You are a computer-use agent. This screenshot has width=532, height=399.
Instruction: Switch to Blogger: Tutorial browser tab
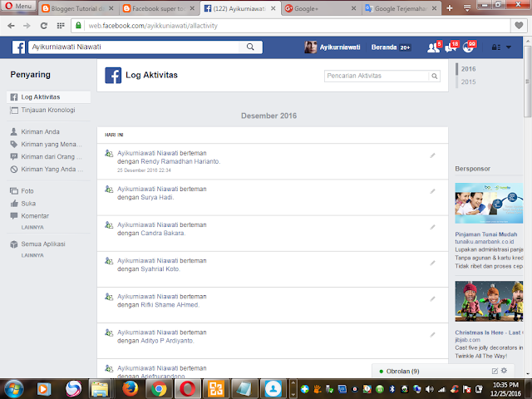point(78,8)
